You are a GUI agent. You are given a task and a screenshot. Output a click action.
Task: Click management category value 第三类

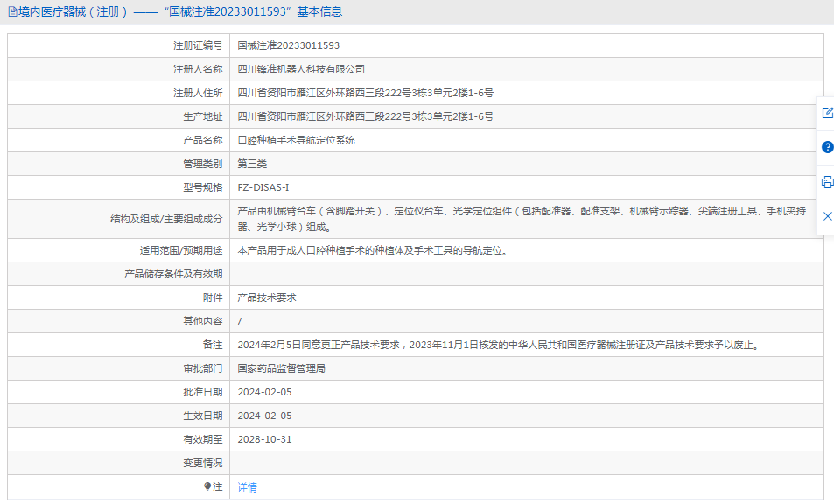point(252,164)
